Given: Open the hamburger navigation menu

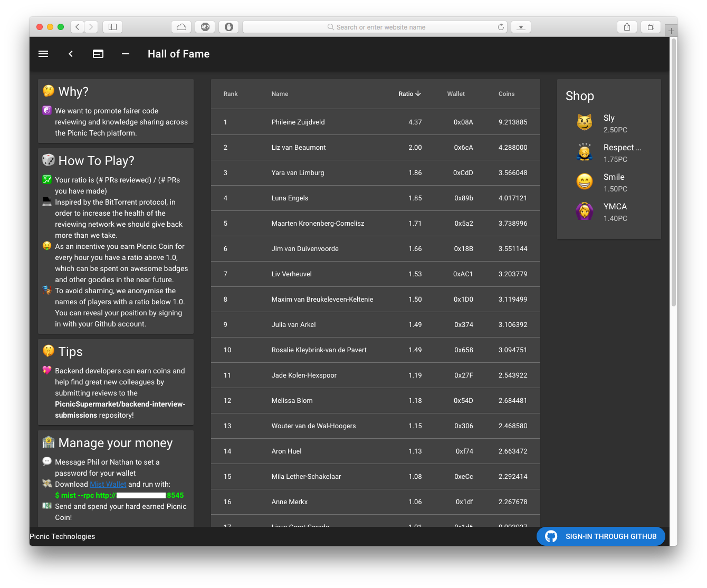Looking at the screenshot, I should point(43,54).
